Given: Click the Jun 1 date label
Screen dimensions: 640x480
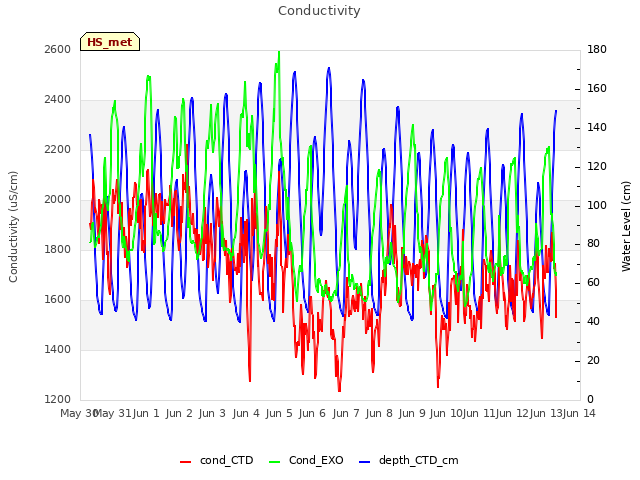Looking at the screenshot, I should [146, 413].
